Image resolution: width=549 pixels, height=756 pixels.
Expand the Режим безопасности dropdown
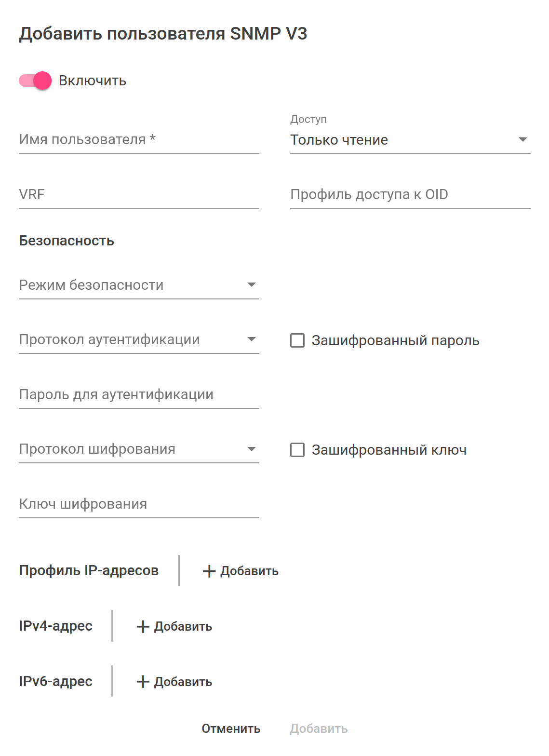(x=139, y=285)
